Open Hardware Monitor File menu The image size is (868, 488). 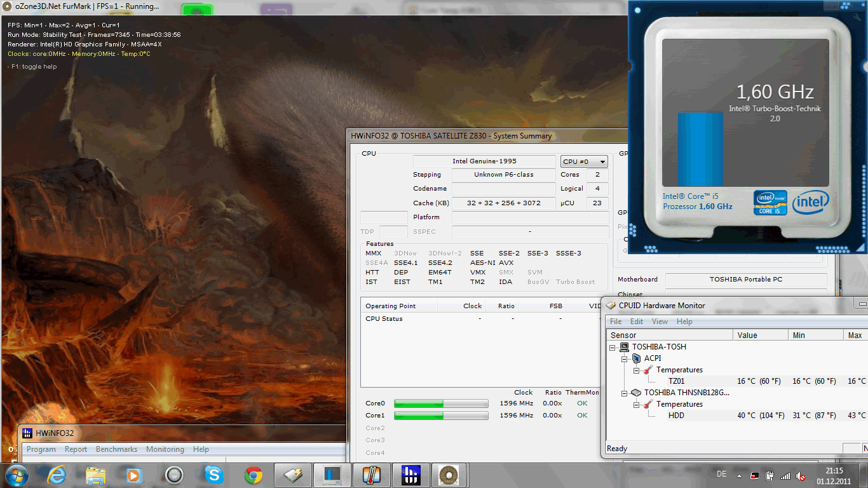coord(616,322)
